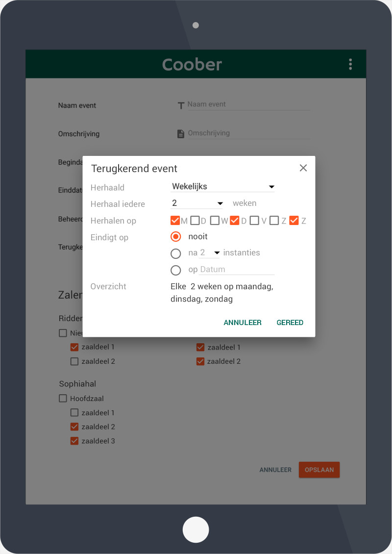Click the Coober title in header
This screenshot has height=554, width=392.
[192, 64]
